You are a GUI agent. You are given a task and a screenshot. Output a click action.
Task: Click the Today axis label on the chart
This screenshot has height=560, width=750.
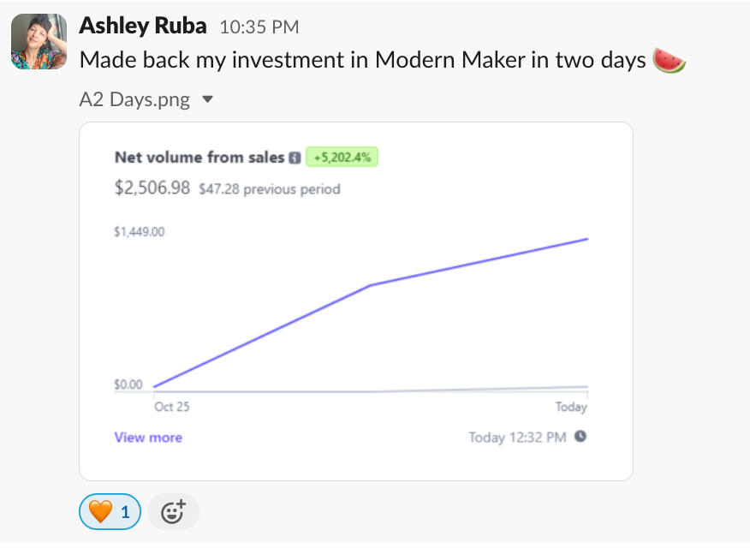(x=571, y=407)
